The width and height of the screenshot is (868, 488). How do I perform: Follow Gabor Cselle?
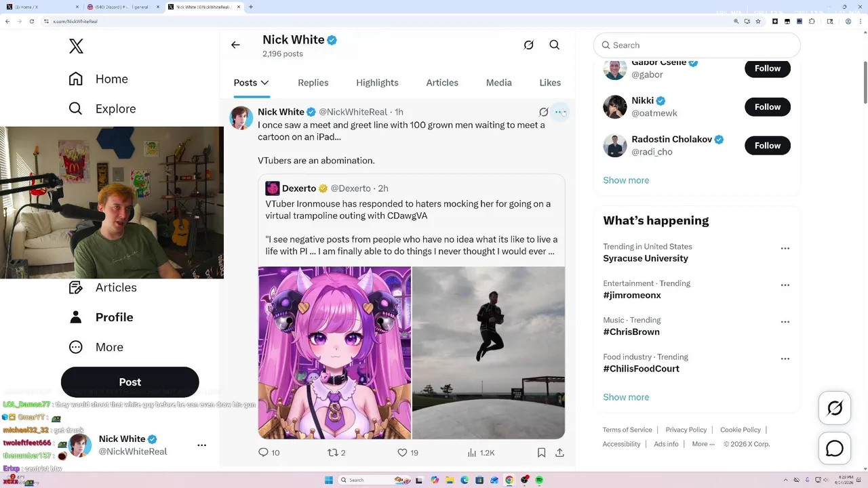[768, 68]
